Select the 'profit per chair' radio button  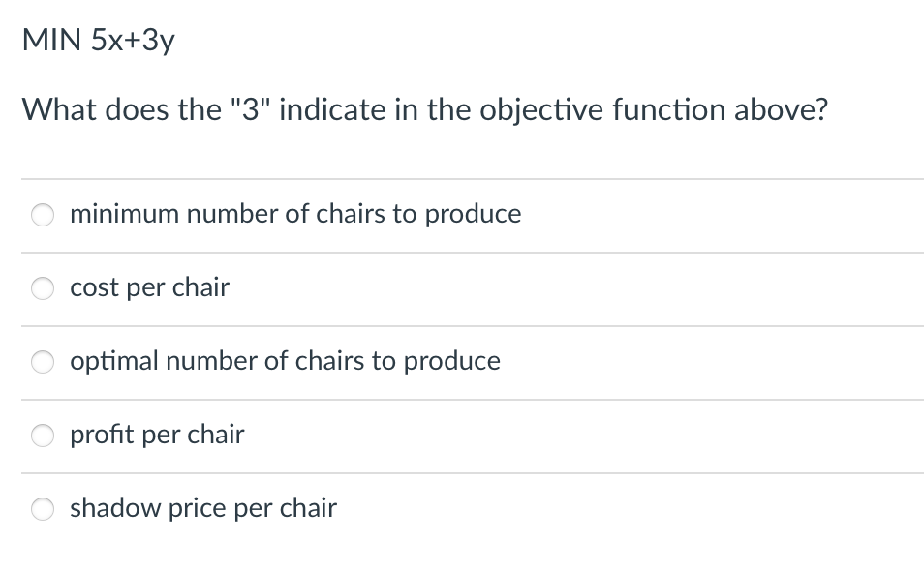tap(43, 436)
